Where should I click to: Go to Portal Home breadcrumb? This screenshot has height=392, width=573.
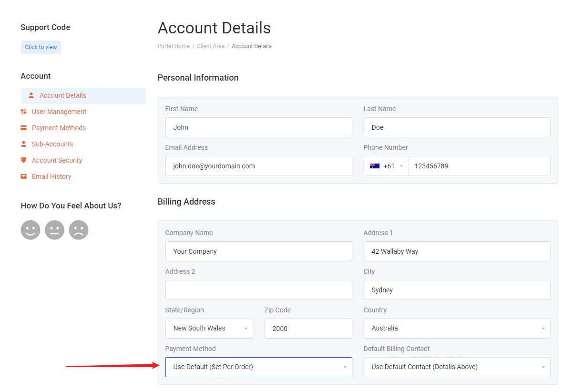pyautogui.click(x=174, y=46)
